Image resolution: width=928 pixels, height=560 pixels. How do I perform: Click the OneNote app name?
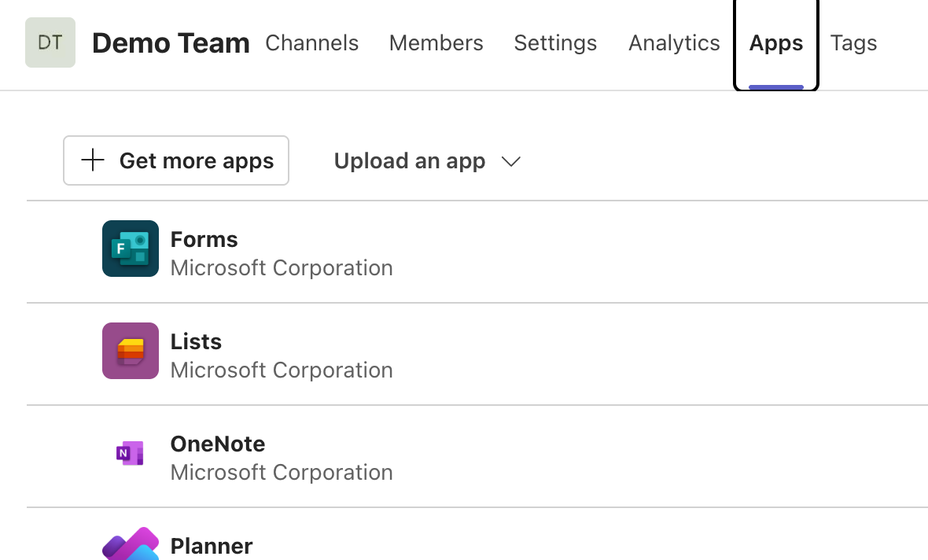pyautogui.click(x=218, y=444)
